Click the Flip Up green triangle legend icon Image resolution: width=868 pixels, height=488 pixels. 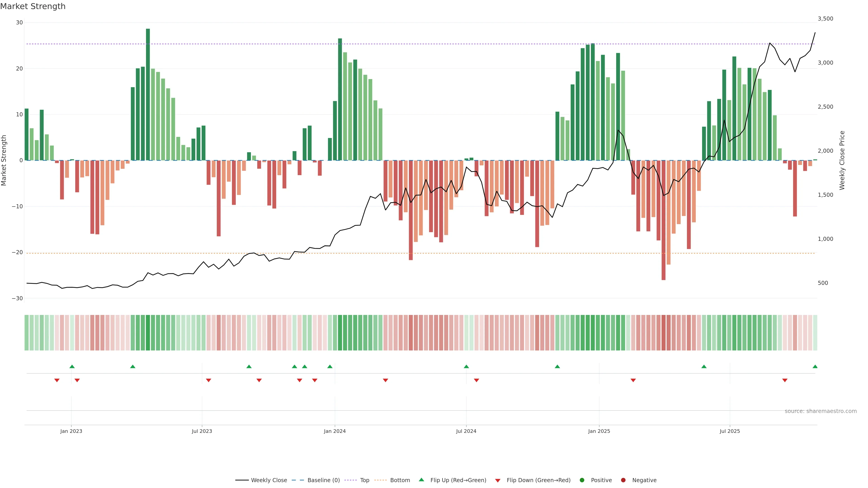[x=421, y=480]
